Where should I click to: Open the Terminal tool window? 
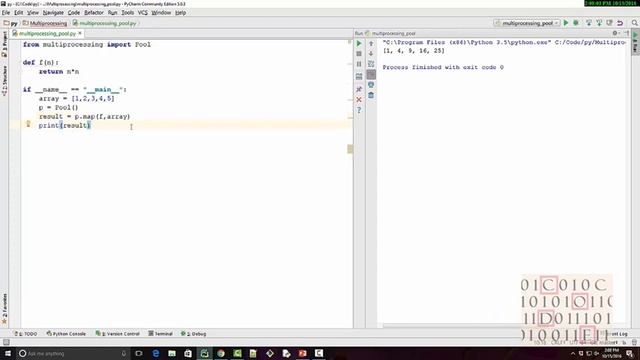point(160,334)
